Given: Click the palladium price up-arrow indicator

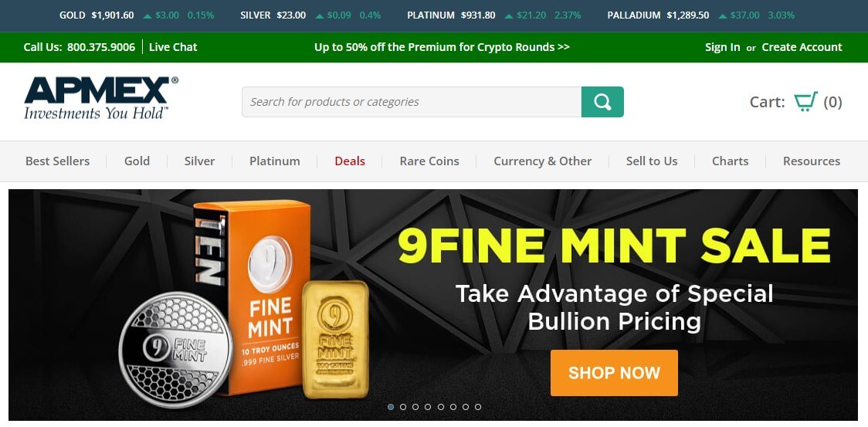Looking at the screenshot, I should click(x=722, y=16).
